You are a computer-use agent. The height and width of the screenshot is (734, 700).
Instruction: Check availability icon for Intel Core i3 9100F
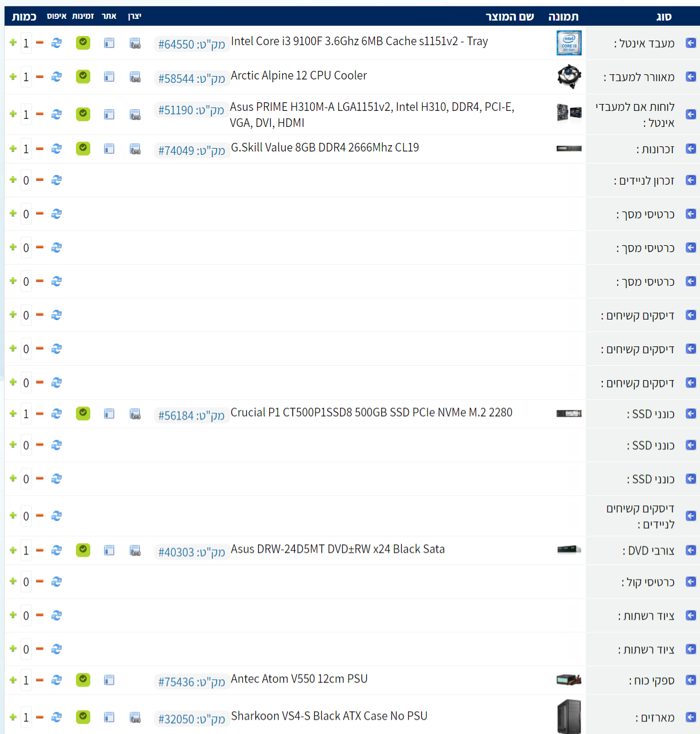[83, 42]
